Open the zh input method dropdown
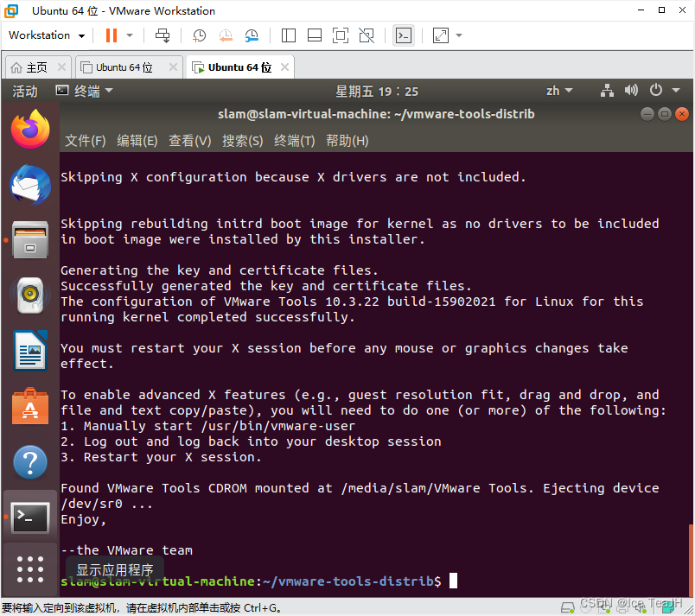This screenshot has height=616, width=695. (558, 90)
